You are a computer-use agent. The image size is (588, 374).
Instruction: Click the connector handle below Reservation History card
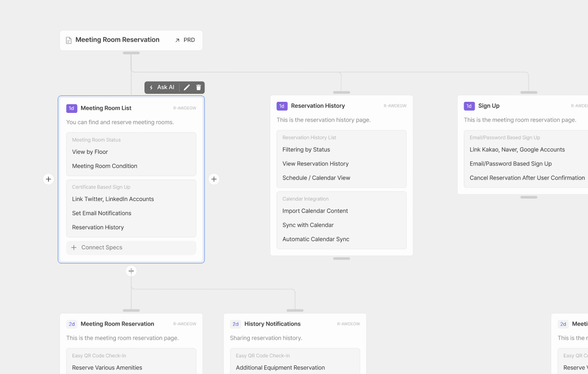(342, 259)
